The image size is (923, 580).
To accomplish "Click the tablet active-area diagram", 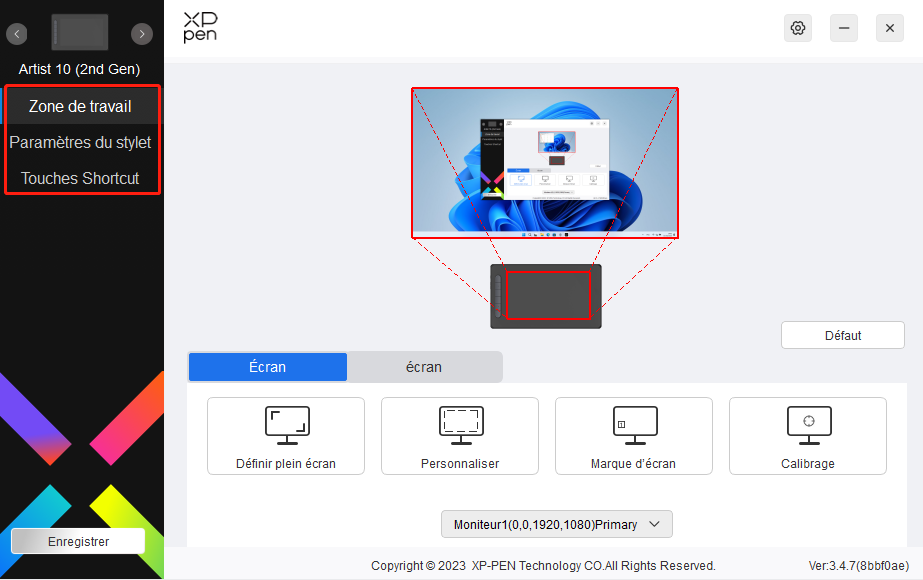I will [x=547, y=295].
